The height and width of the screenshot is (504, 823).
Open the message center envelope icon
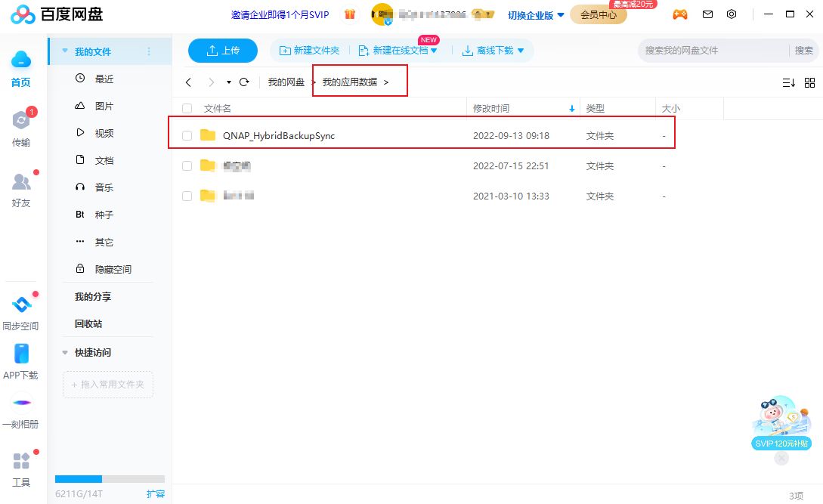click(x=707, y=14)
